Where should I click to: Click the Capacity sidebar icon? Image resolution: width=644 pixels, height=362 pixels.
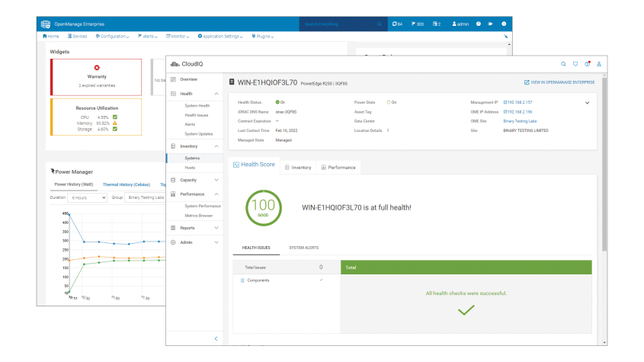pyautogui.click(x=173, y=180)
